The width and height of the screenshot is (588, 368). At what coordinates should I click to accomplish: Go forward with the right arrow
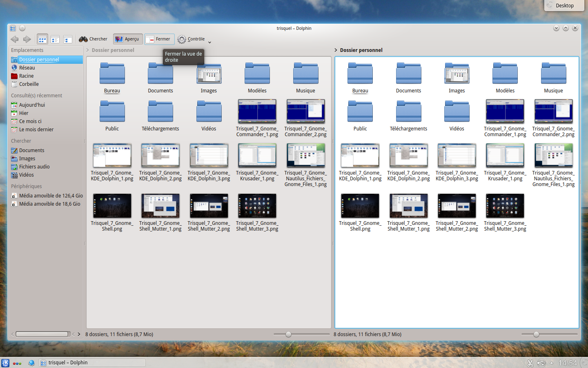tap(27, 39)
